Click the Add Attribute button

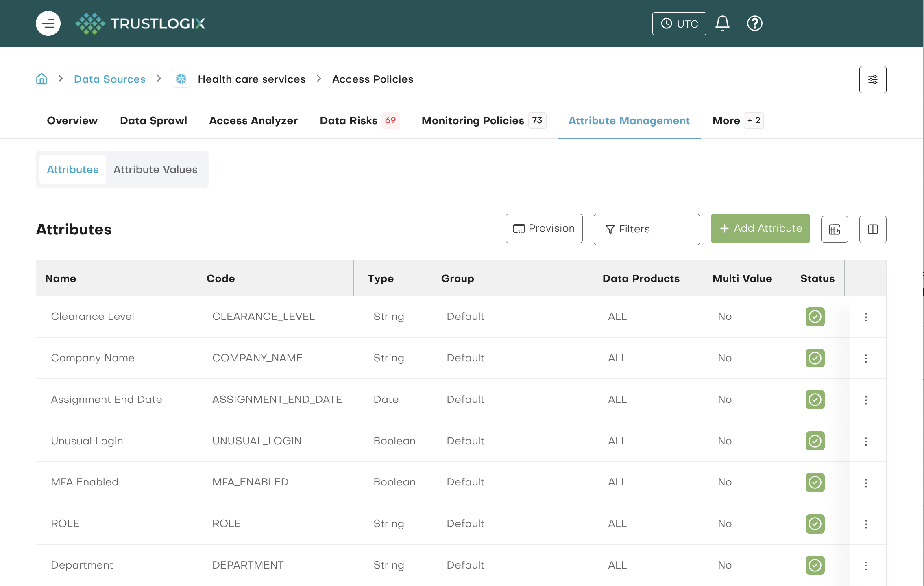click(760, 229)
